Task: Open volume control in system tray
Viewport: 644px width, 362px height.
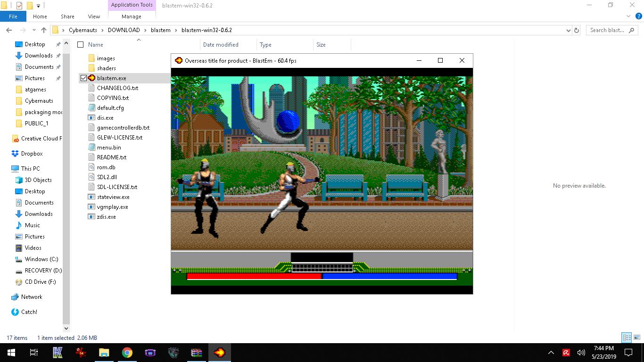Action: 581,353
